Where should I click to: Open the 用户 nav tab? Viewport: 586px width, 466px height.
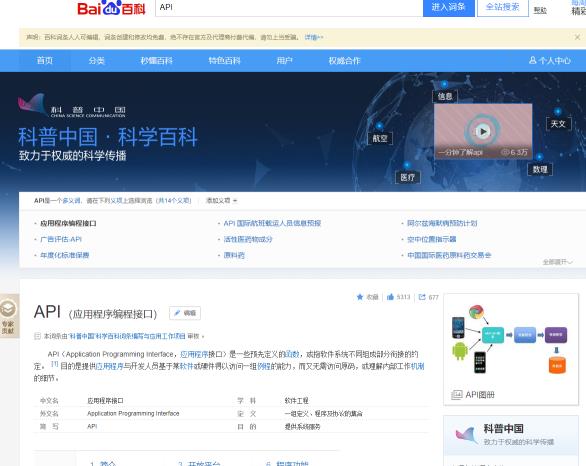[x=284, y=61]
